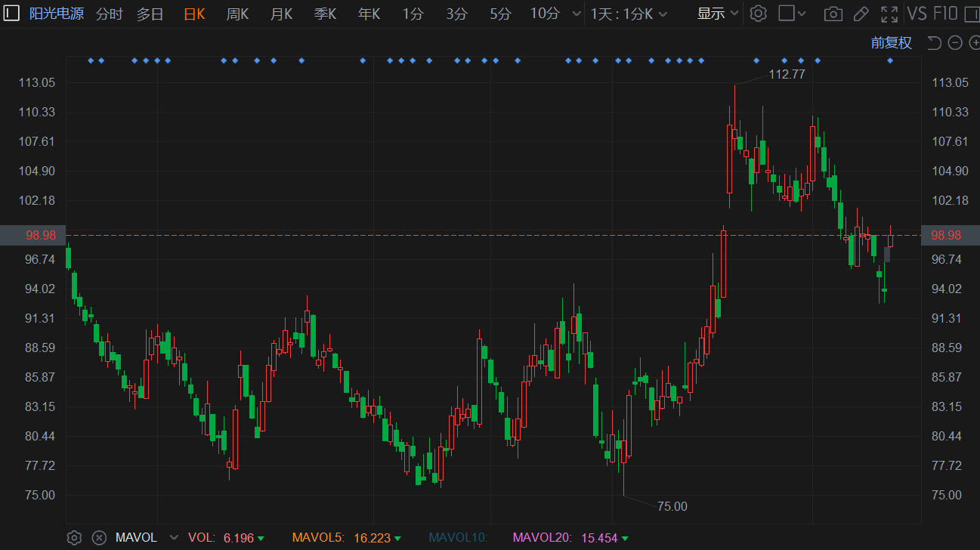Select the 日K tab
The image size is (980, 550).
[195, 14]
